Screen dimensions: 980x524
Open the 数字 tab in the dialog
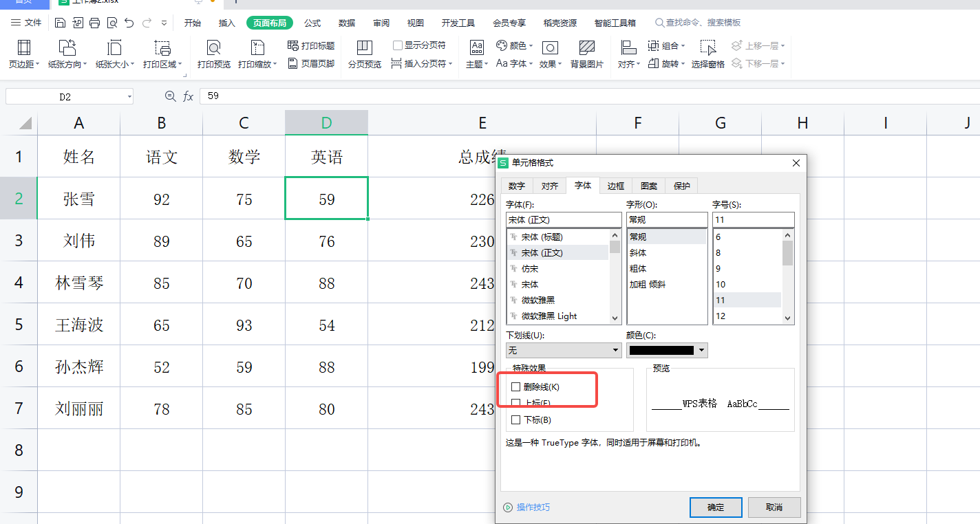click(x=517, y=186)
